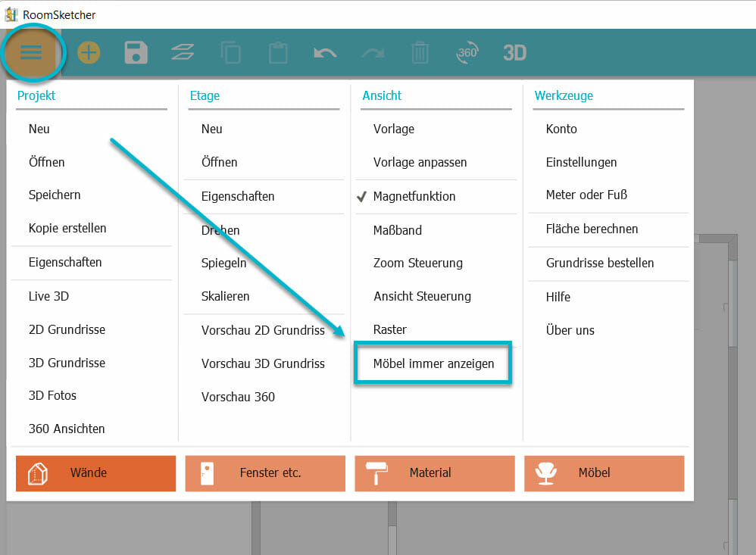Open Konto under Werkzeuge
Viewport: 756px width, 555px height.
(x=561, y=129)
